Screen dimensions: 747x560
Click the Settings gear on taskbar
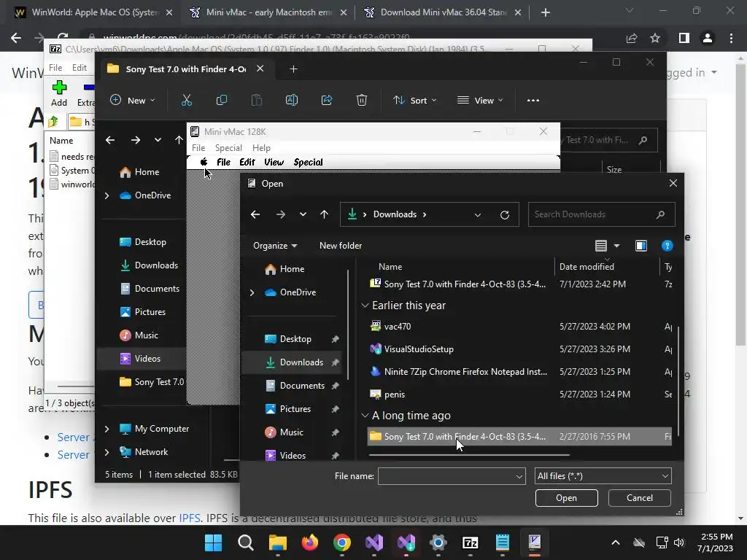pos(438,542)
